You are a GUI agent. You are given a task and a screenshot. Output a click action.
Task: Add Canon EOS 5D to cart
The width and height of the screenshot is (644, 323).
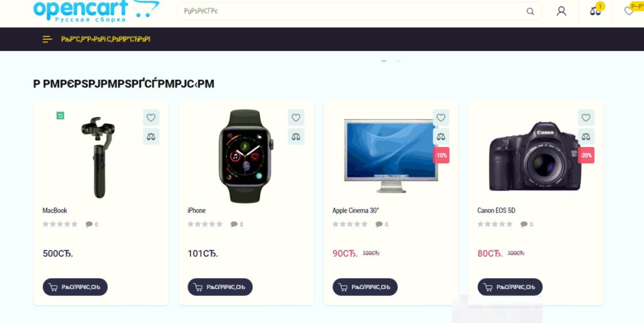click(x=510, y=287)
